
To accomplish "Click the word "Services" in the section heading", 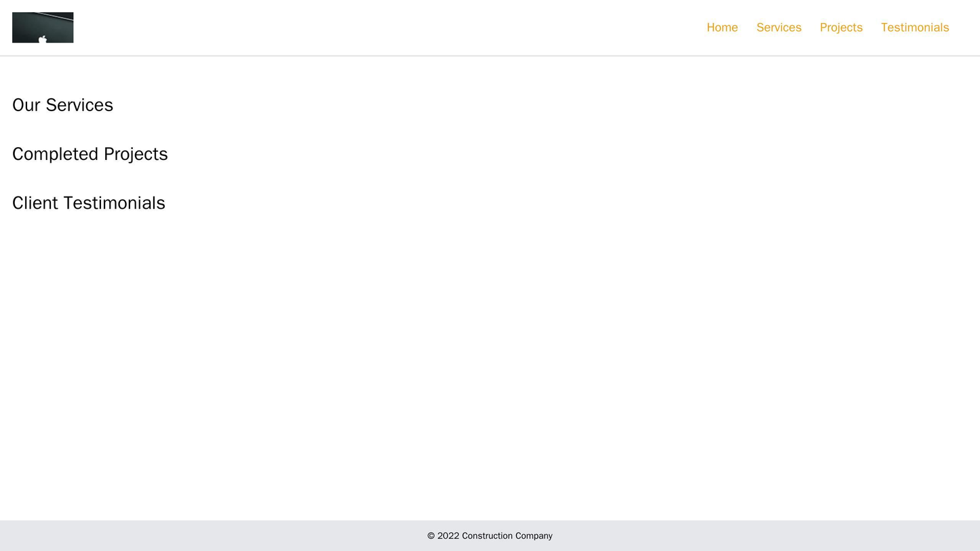I will [x=79, y=105].
